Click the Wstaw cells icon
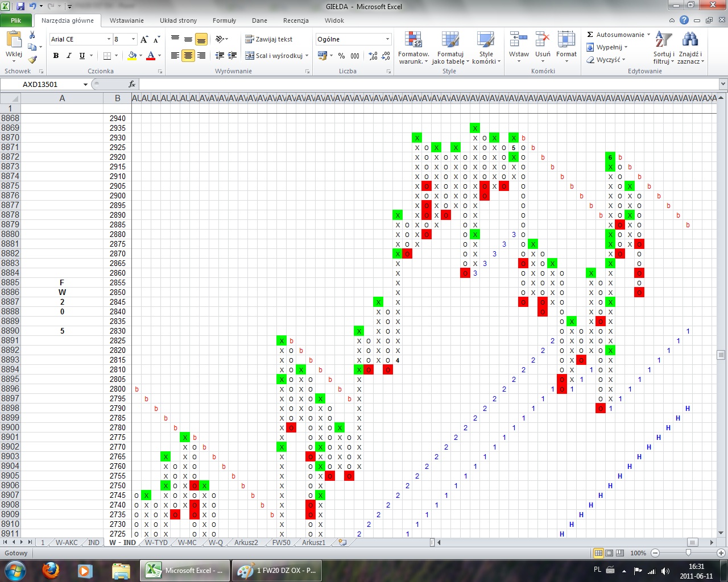Viewport: 728px width, 582px height. pos(518,41)
